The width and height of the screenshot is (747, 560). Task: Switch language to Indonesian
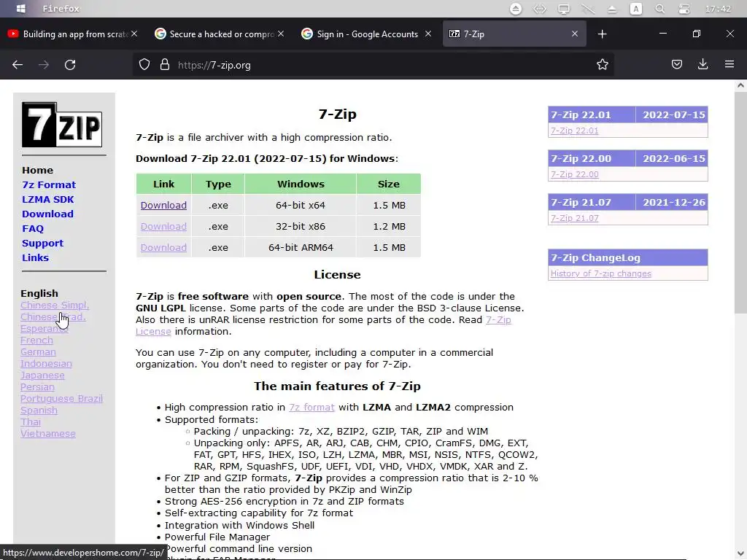point(46,363)
